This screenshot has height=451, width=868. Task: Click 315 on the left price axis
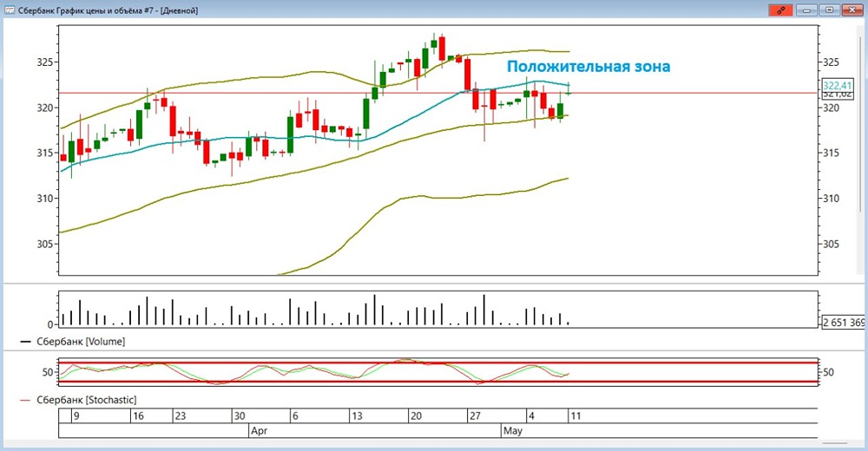click(45, 153)
